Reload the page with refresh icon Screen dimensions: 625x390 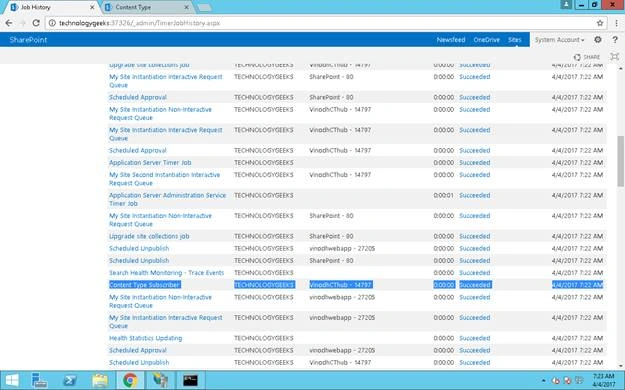pyautogui.click(x=36, y=23)
